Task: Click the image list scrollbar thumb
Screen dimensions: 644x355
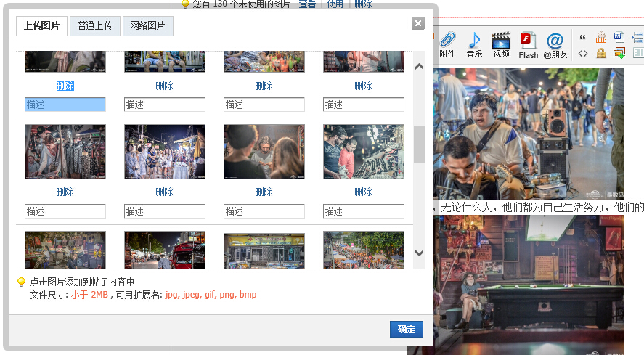Action: pyautogui.click(x=419, y=144)
